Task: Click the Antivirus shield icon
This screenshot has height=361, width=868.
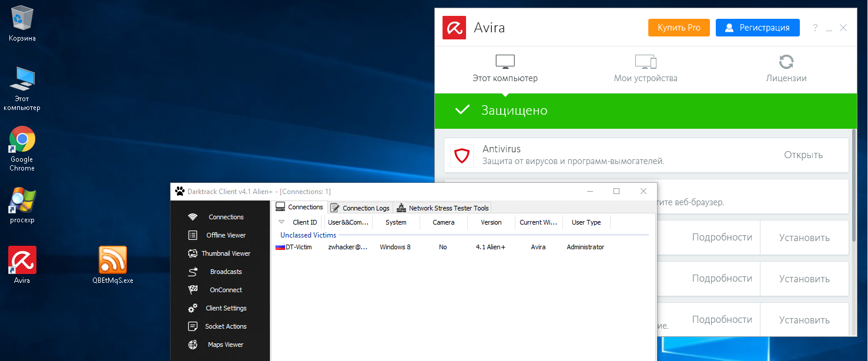Action: (462, 156)
